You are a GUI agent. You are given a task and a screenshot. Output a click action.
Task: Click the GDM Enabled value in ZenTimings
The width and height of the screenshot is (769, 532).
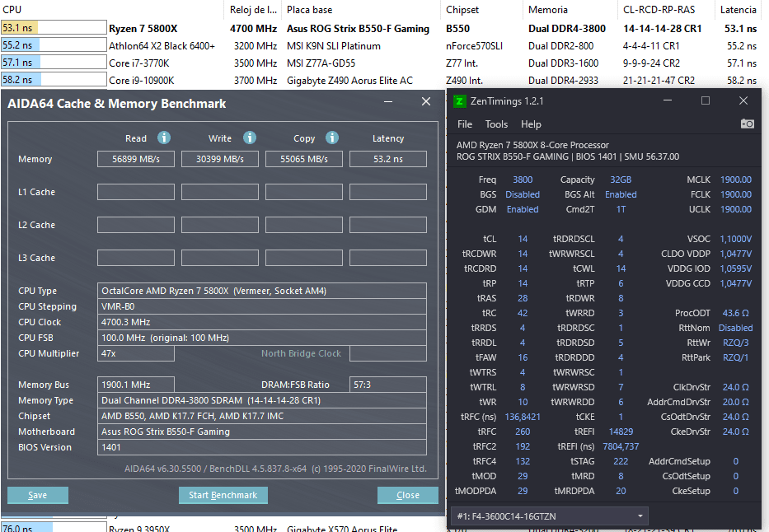click(523, 209)
